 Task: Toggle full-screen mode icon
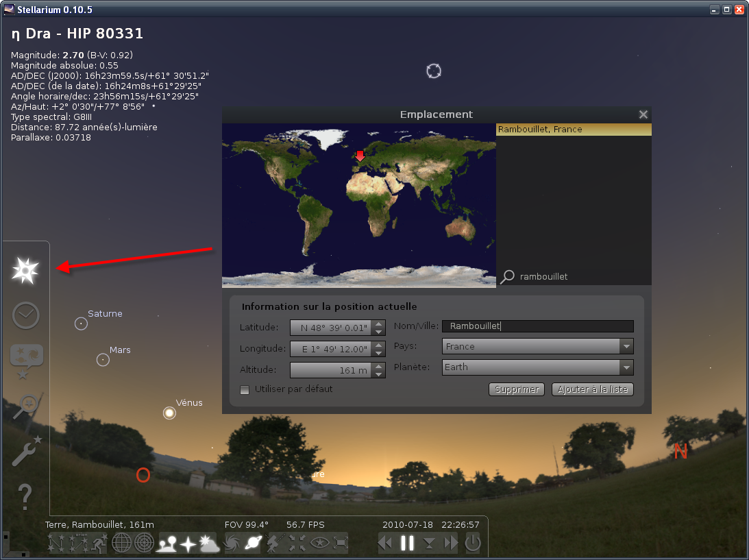pos(341,544)
